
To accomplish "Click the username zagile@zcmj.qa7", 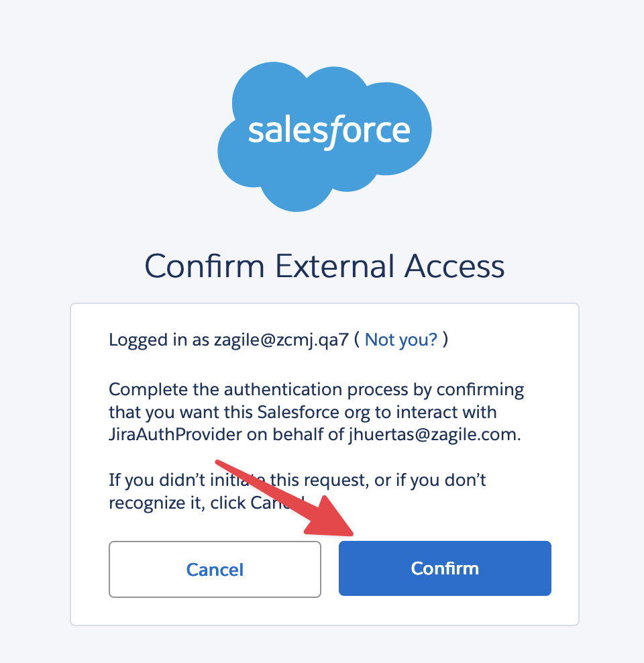I will pyautogui.click(x=280, y=340).
